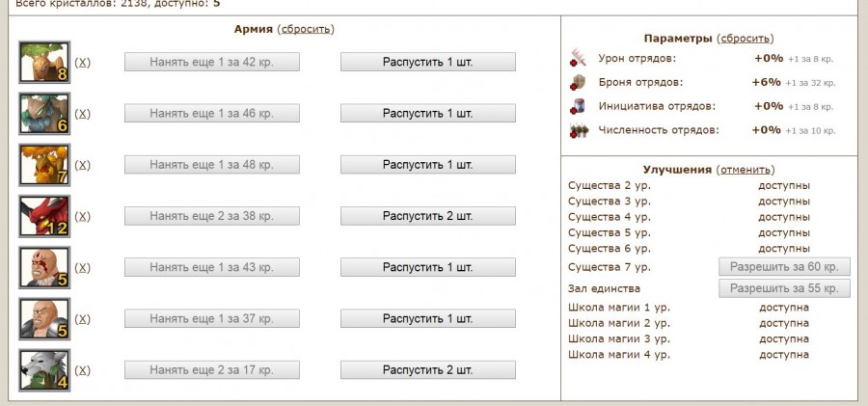Viewport: 868px width, 406px height.
Task: Click the golden tree creature portrait with count 7
Action: tap(44, 165)
